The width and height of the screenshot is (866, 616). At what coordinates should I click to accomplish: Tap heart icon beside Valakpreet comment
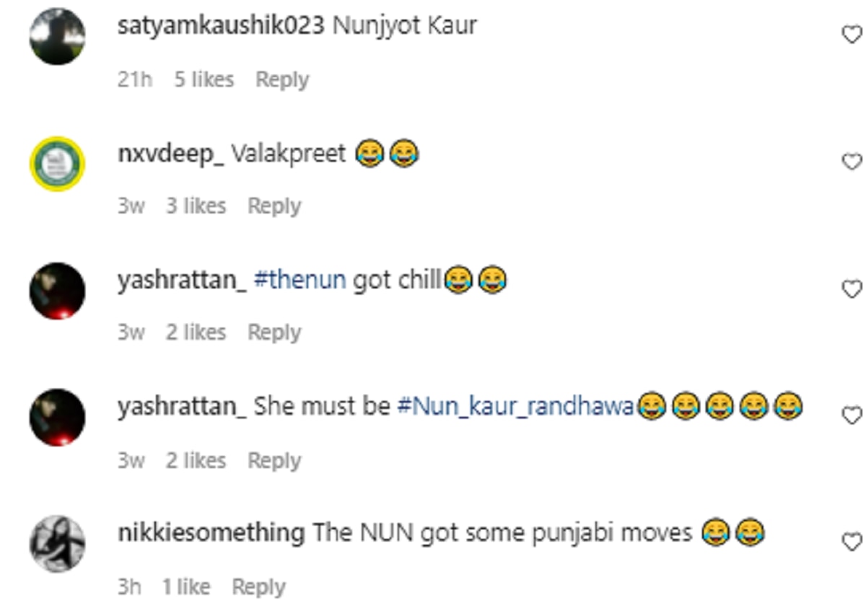pos(852,162)
